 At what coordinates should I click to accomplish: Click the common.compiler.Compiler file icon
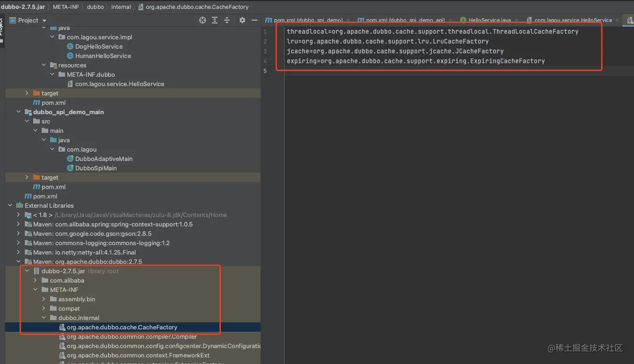coord(62,336)
